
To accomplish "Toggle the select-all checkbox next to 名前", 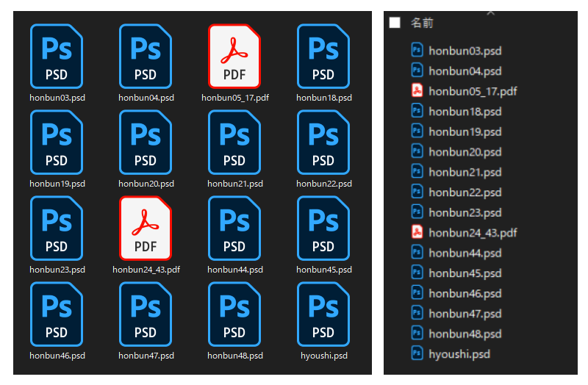I will pos(395,23).
